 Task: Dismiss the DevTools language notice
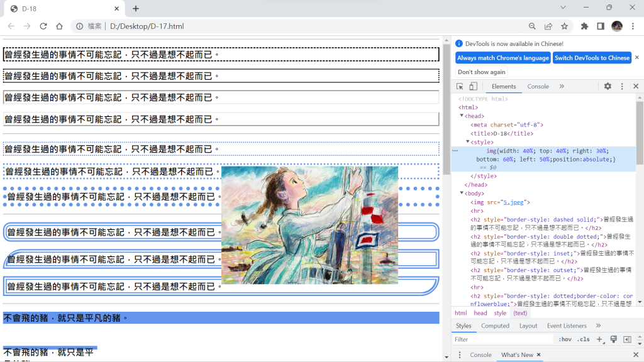[637, 57]
